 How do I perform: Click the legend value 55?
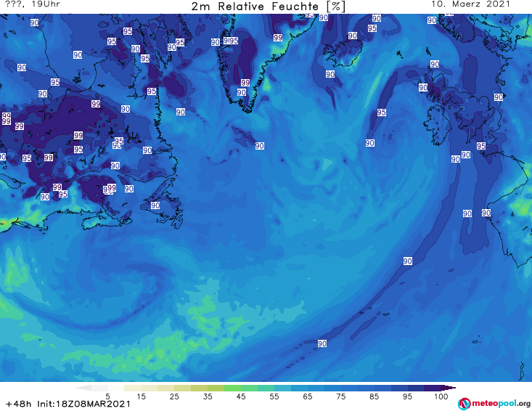[274, 396]
